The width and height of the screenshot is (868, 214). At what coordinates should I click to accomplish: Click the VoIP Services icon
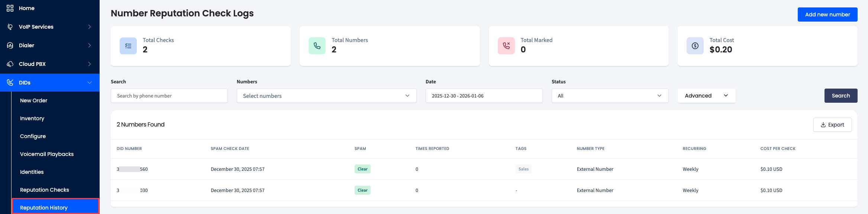click(x=10, y=27)
